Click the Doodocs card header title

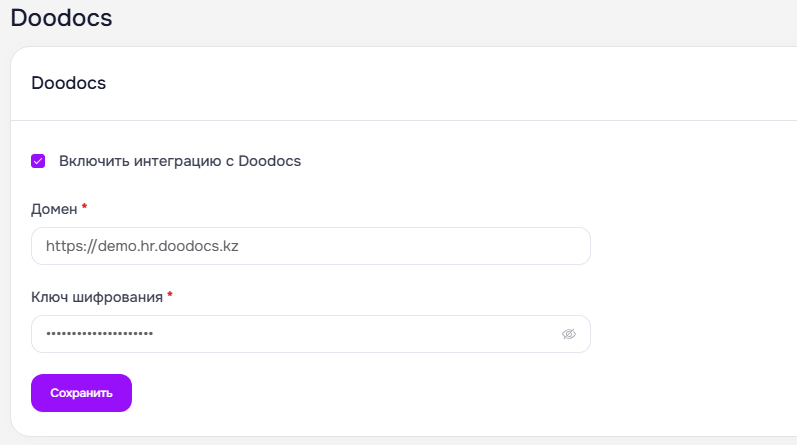pyautogui.click(x=69, y=83)
